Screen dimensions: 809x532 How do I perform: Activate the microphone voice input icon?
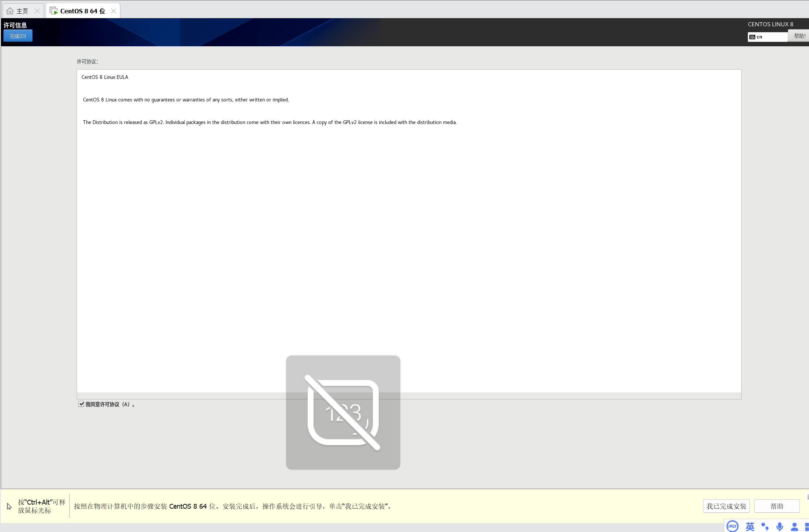(780, 526)
